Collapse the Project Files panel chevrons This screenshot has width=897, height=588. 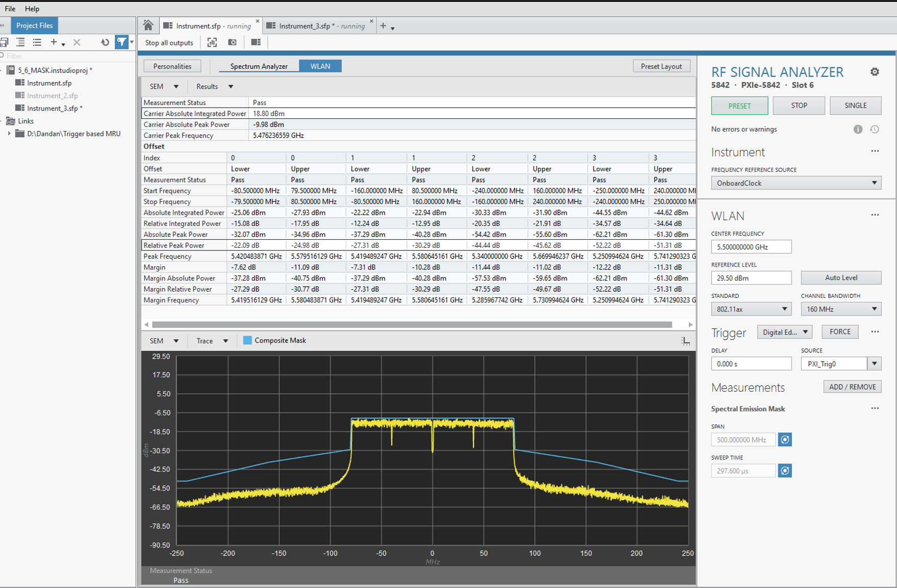click(3, 25)
